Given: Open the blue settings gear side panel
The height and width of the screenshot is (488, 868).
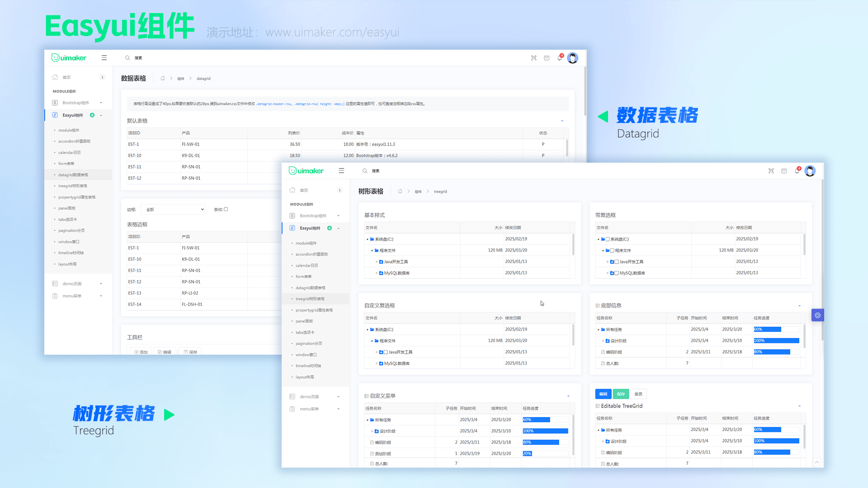Looking at the screenshot, I should click(x=817, y=315).
